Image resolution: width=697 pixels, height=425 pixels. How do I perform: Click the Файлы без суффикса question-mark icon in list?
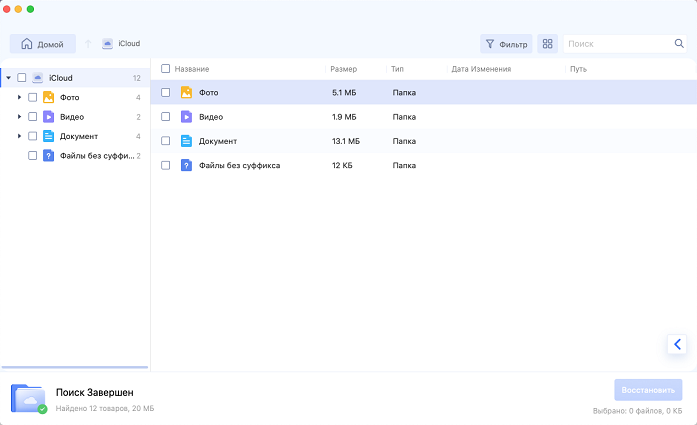pos(186,165)
